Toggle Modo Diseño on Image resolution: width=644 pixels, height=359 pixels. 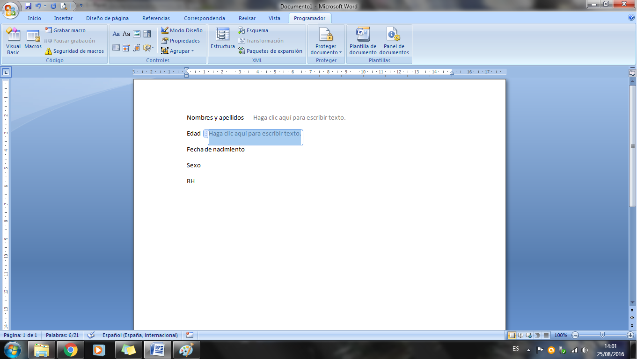point(183,30)
